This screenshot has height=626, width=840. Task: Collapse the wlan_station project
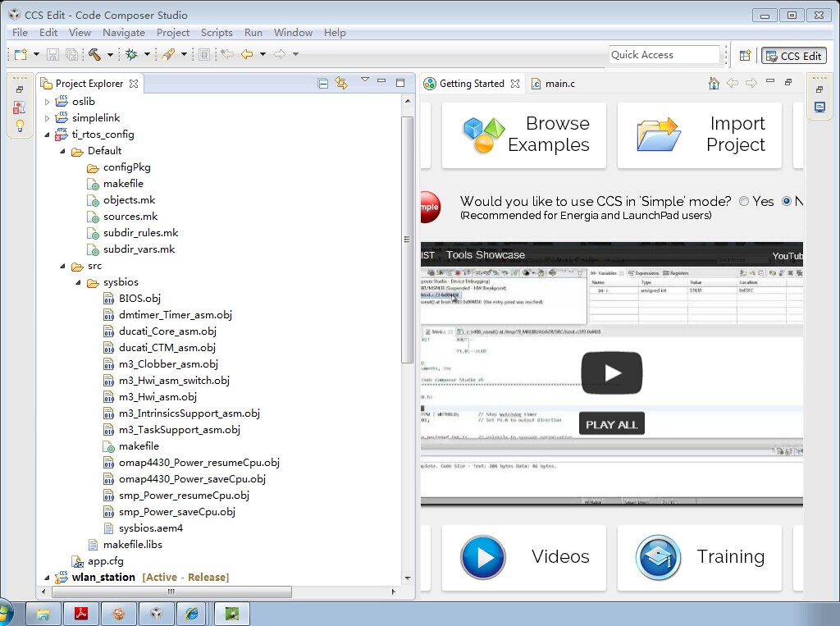pos(47,578)
